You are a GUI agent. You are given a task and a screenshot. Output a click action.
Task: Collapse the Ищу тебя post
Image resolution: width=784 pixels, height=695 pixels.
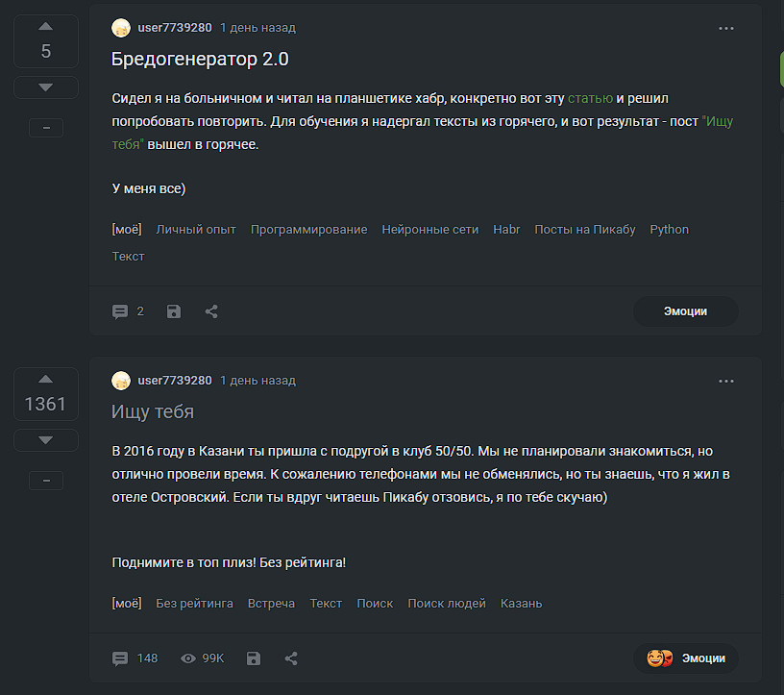point(45,480)
